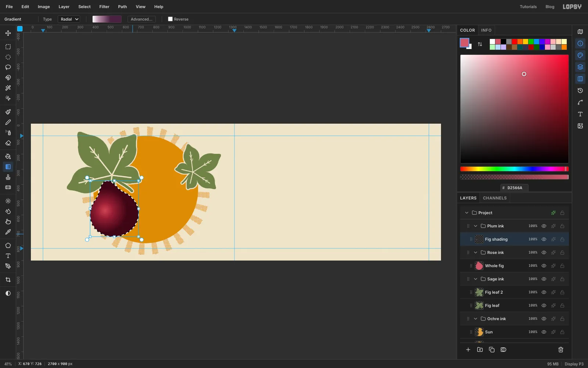588x368 pixels.
Task: Open the History panel icon
Action: [x=580, y=91]
